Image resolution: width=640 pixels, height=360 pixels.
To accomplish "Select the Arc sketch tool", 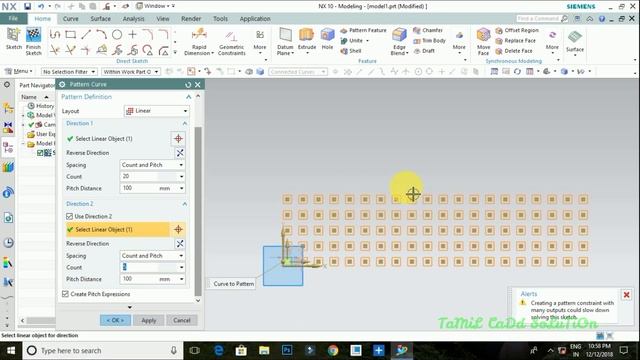I will (101, 35).
